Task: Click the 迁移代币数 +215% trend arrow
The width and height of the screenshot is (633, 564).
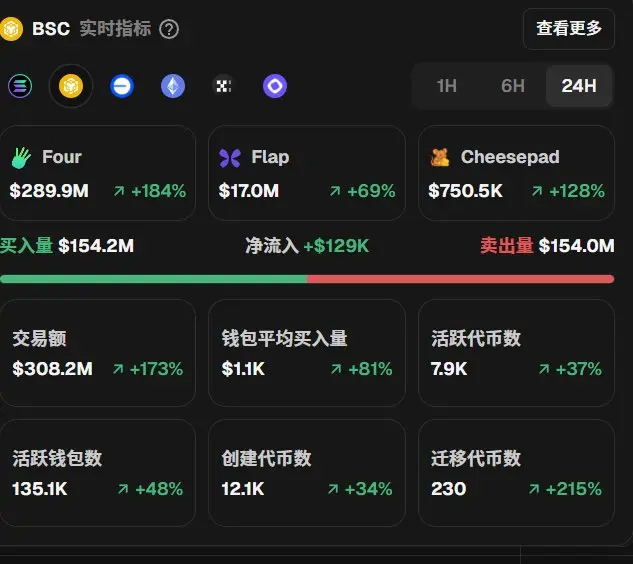Action: (534, 489)
